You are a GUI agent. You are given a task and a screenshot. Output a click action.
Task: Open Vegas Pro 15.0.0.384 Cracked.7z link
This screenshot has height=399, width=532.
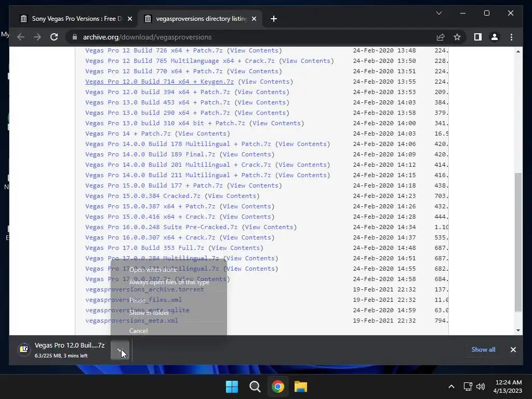[x=142, y=196]
